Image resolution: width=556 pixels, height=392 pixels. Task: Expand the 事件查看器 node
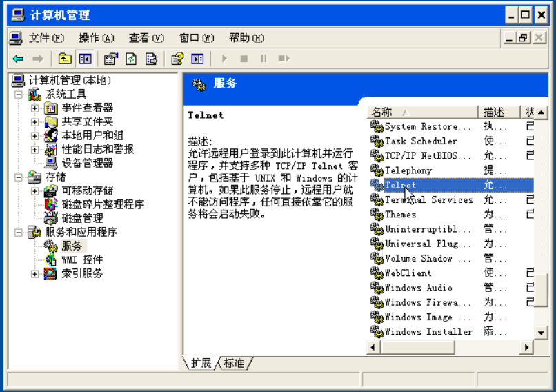34,108
